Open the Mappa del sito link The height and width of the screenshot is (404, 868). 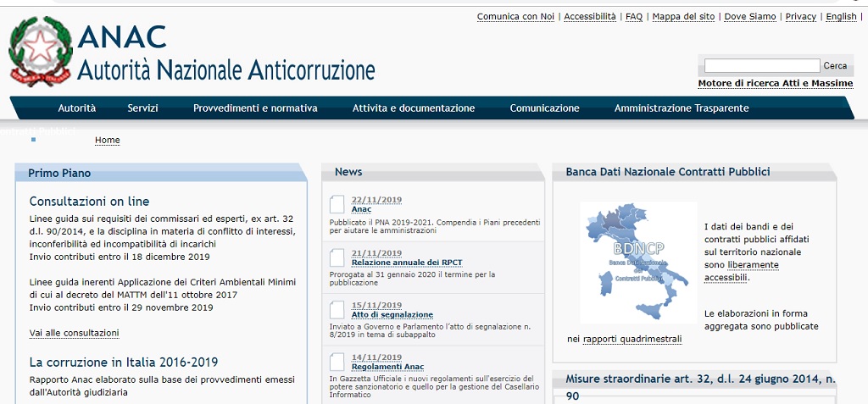tap(684, 17)
